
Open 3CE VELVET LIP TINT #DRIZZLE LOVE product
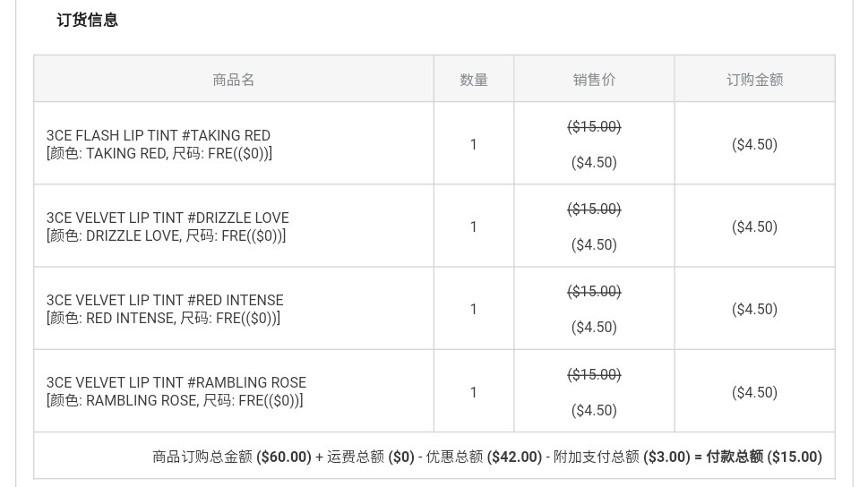168,218
